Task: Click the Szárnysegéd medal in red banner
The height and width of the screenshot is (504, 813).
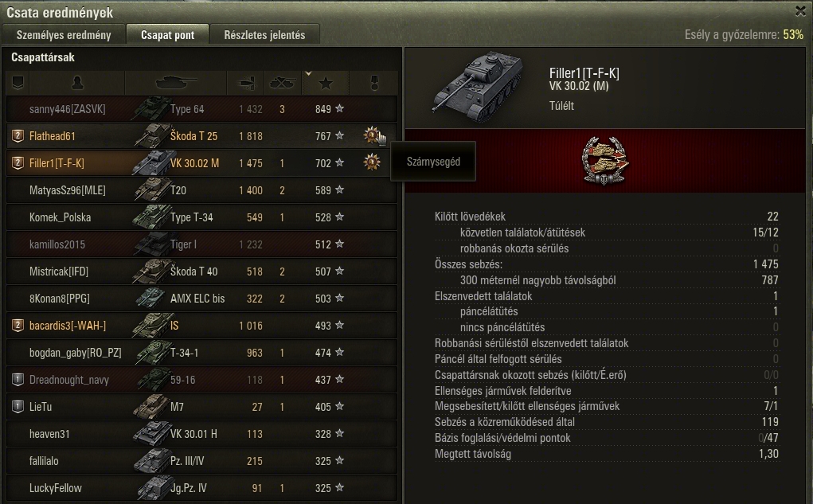Action: (604, 161)
